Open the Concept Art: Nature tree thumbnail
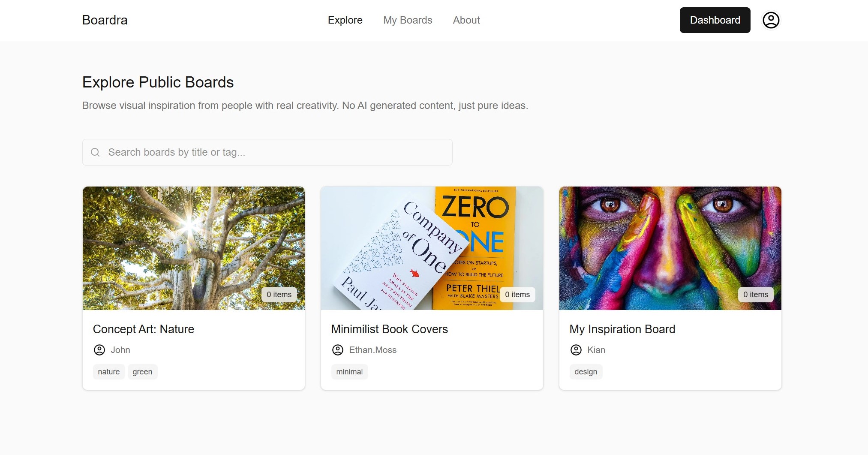This screenshot has width=868, height=455. [x=194, y=248]
